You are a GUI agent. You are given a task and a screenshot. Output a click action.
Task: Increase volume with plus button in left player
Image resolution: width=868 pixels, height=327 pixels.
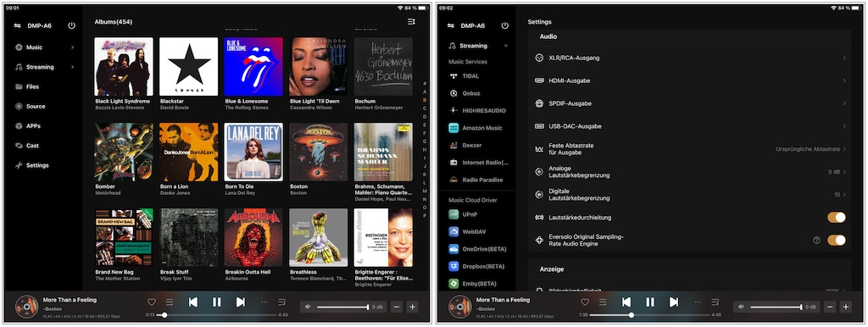click(412, 307)
